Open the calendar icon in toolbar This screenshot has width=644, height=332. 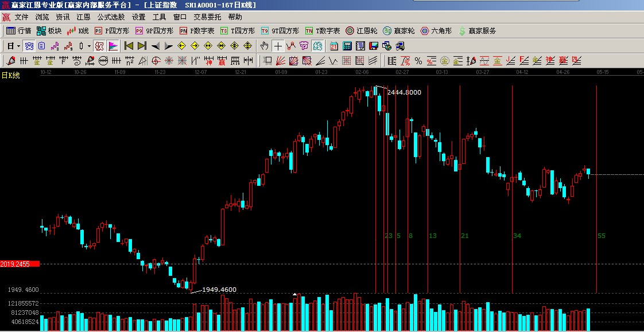[x=334, y=46]
